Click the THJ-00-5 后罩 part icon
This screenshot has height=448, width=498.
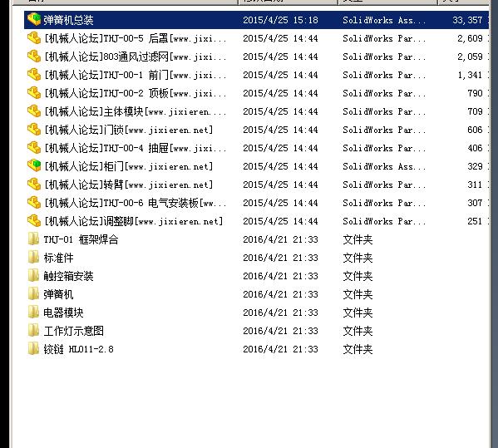click(x=34, y=38)
